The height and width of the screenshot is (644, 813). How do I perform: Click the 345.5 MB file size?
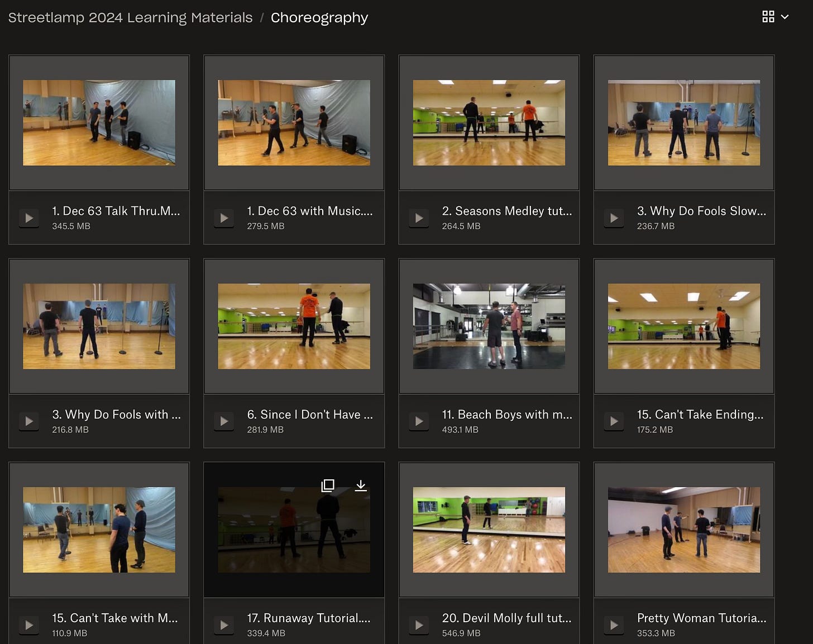coord(71,226)
